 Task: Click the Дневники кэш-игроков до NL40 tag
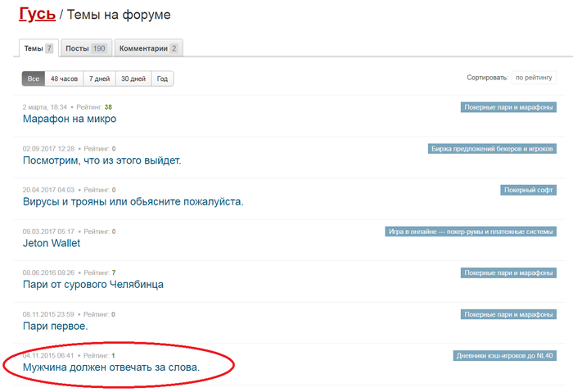504,356
